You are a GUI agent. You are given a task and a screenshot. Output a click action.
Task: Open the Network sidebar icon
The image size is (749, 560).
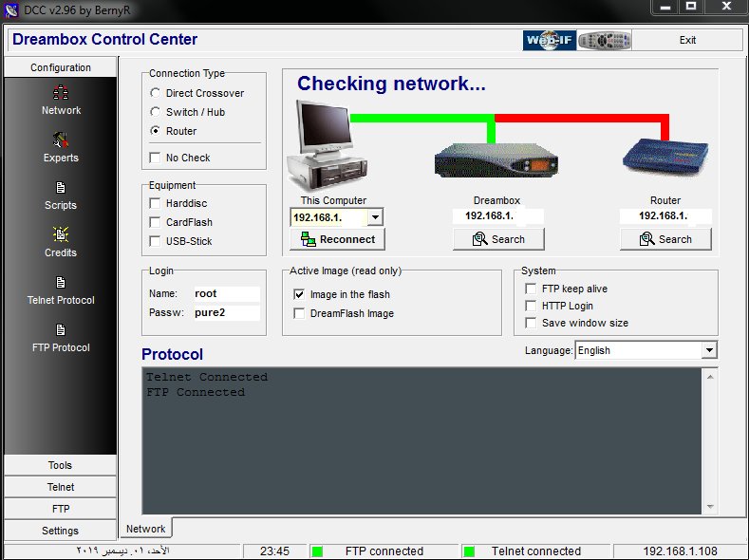coord(61,101)
